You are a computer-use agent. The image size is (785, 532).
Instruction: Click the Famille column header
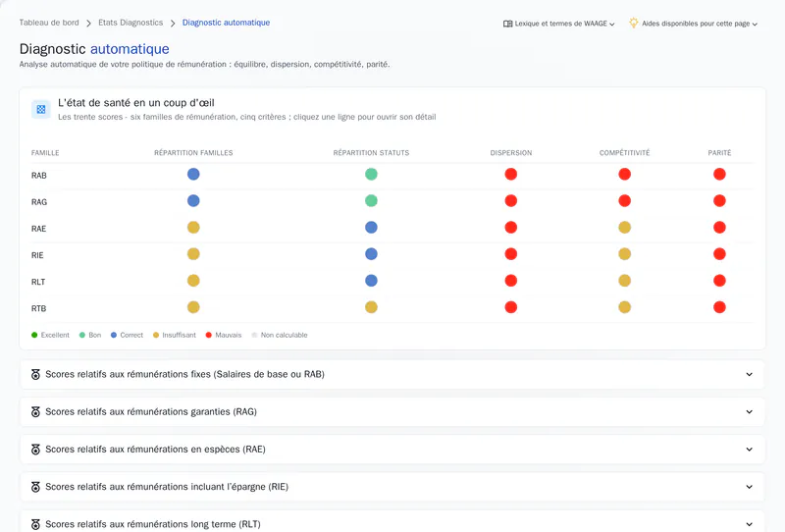click(x=45, y=153)
